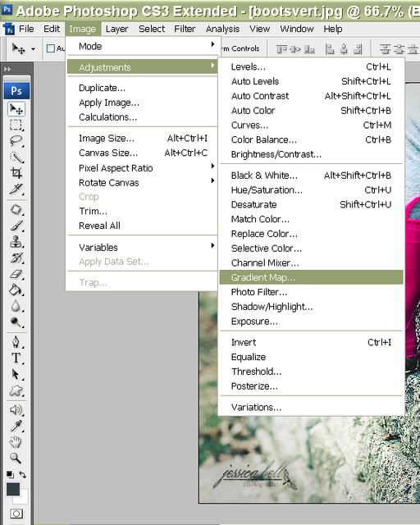Image resolution: width=420 pixels, height=525 pixels.
Task: Choose Hue/Saturation from Adjustments
Action: pyautogui.click(x=312, y=189)
